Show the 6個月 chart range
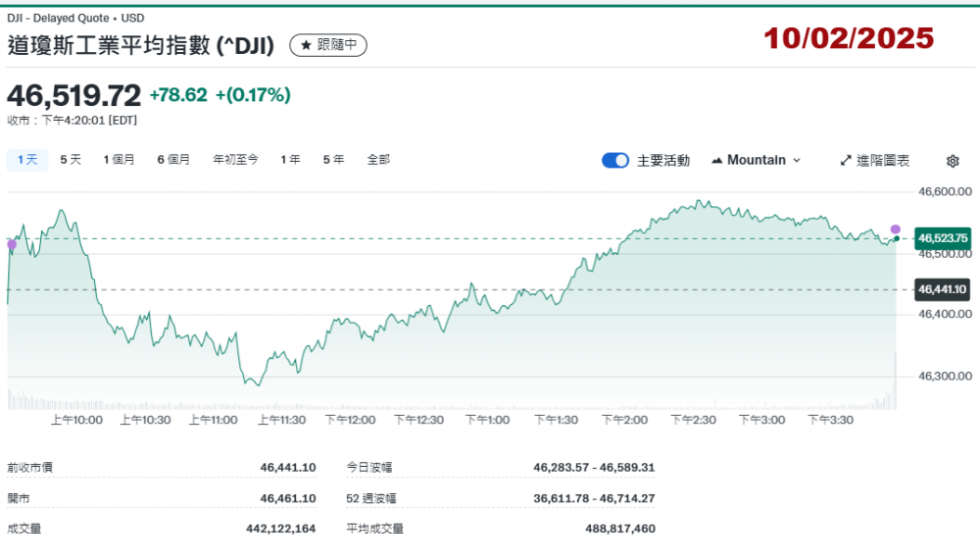Viewport: 980px width, 560px height. pyautogui.click(x=173, y=159)
